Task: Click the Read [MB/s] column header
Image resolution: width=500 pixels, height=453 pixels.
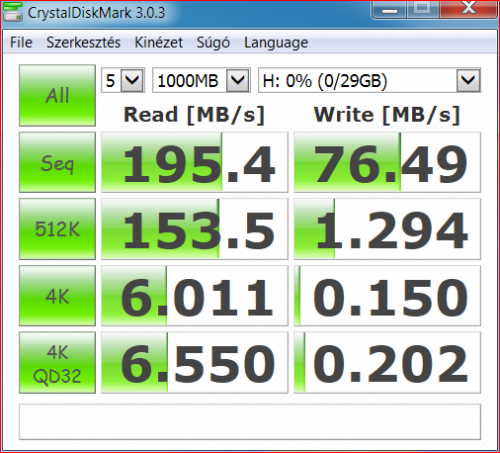Action: point(194,115)
